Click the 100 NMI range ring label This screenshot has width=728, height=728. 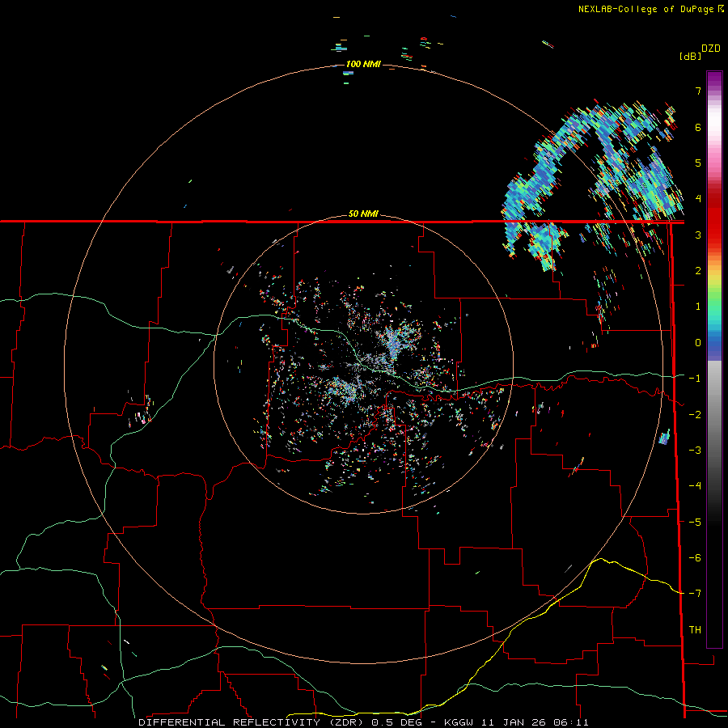(x=363, y=64)
